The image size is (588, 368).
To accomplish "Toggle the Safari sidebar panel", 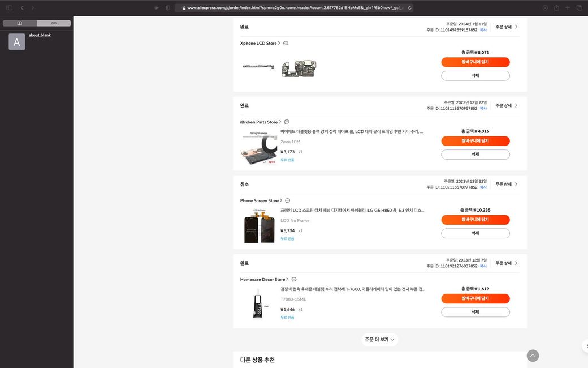I will tap(10, 8).
